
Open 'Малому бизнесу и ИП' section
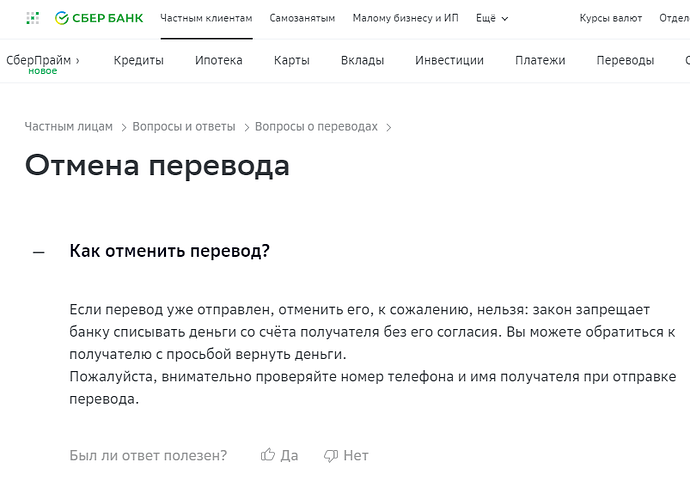(x=405, y=18)
